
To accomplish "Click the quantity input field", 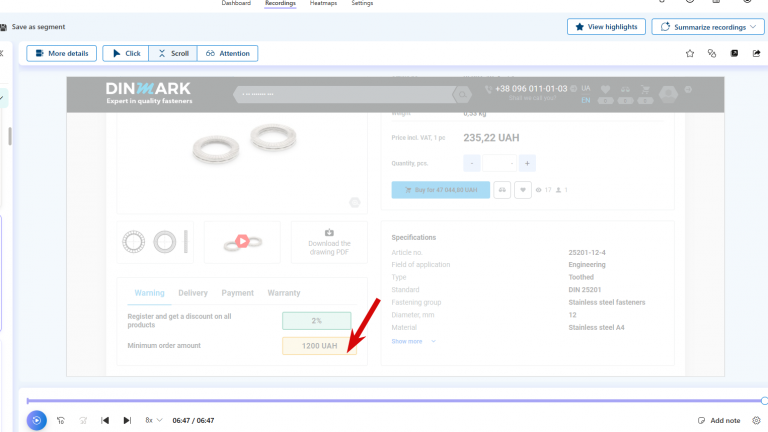I will (x=500, y=163).
